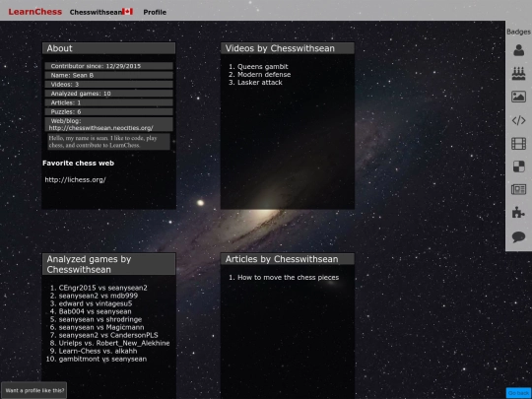Open game seanysean vs shrodringe
Viewport: 532px width, 399px height.
pos(100,319)
